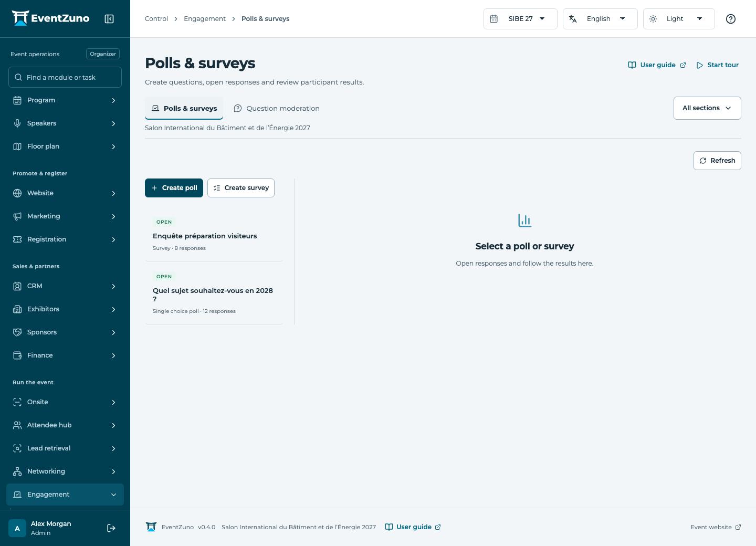Click the Engagement poll icon in sidebar
This screenshot has height=546, width=756.
point(17,495)
